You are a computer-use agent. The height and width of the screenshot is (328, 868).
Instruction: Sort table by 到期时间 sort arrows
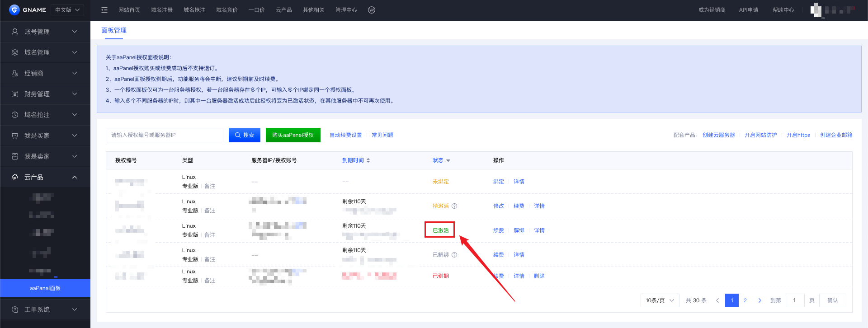368,160
